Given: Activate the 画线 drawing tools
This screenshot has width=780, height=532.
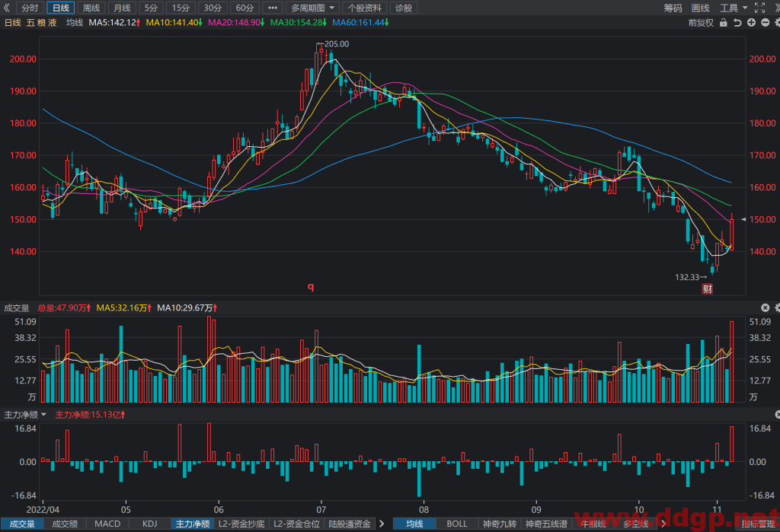Looking at the screenshot, I should point(701,8).
